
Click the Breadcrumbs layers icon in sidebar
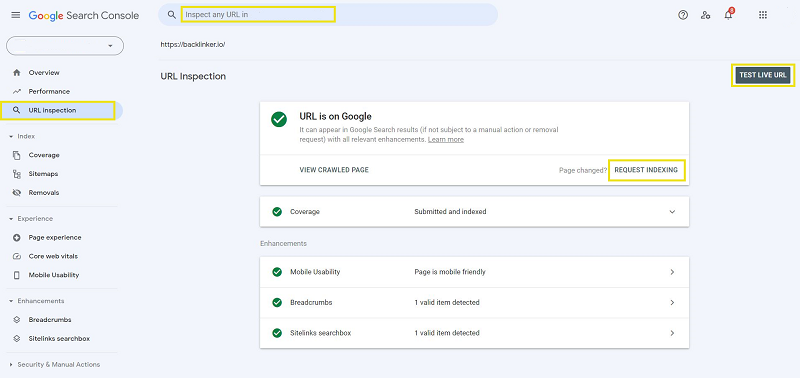point(17,320)
